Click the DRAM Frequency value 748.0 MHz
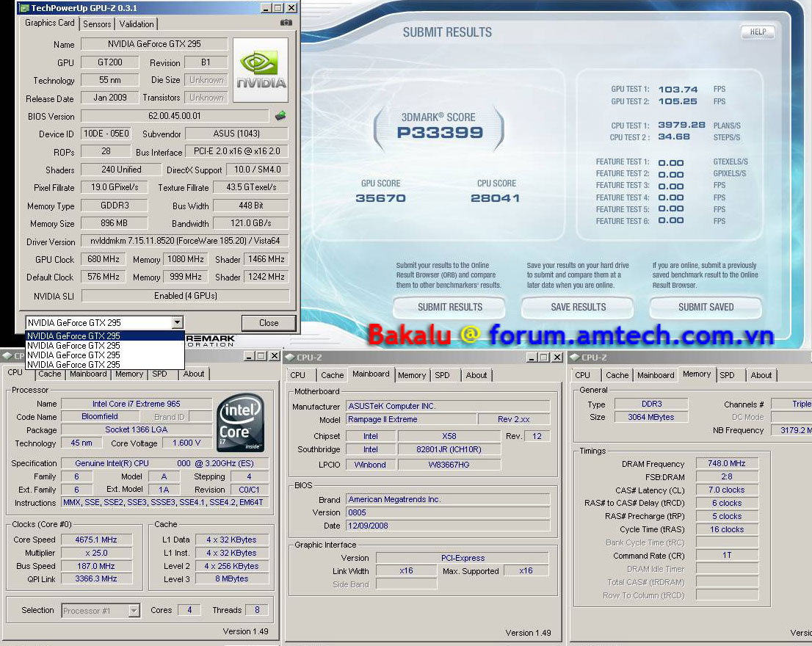This screenshot has height=646, width=812. (727, 463)
